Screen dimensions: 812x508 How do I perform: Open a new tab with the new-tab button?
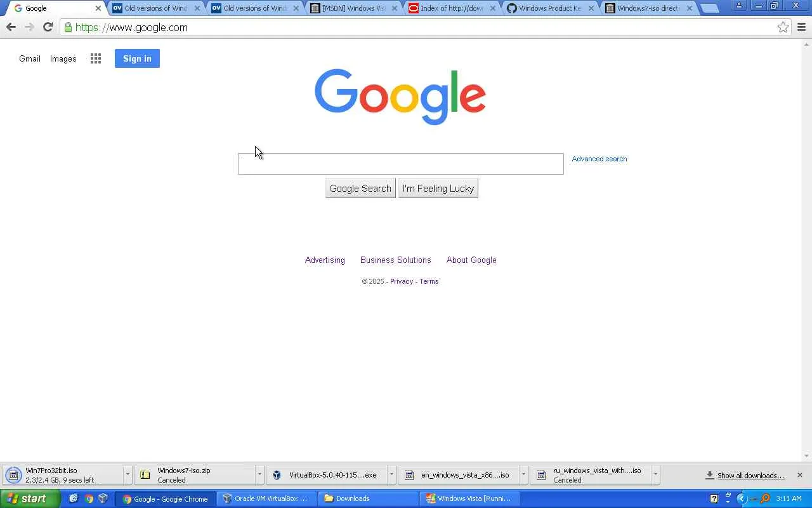coord(709,8)
